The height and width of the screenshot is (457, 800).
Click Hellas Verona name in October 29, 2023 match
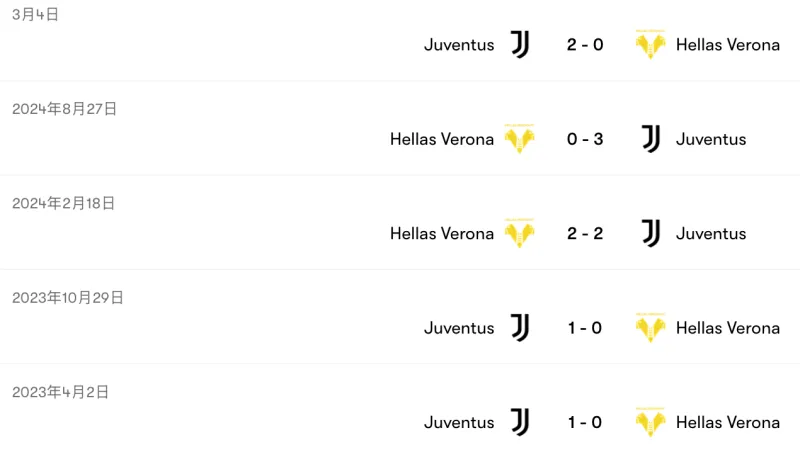[x=728, y=328]
